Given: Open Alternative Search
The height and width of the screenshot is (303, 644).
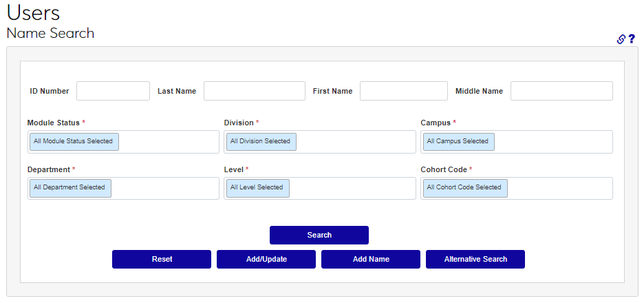Looking at the screenshot, I should coord(475,260).
